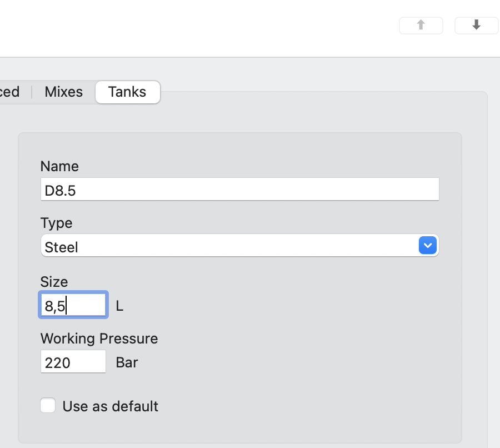500x448 pixels.
Task: Enable the Use as default checkbox
Action: tap(48, 406)
